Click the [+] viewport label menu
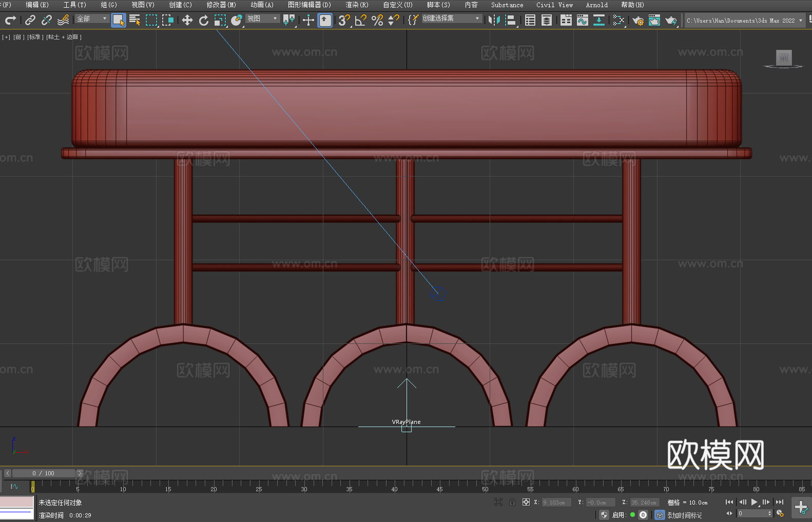 tap(6, 37)
